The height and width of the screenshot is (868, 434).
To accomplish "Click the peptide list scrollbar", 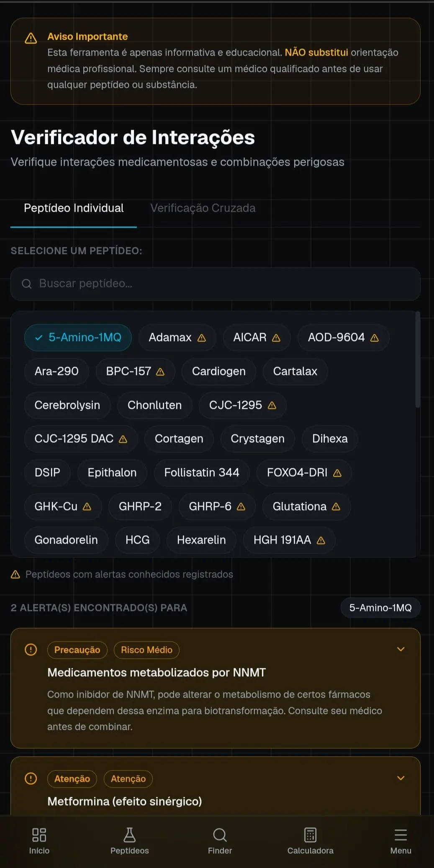I will click(417, 359).
